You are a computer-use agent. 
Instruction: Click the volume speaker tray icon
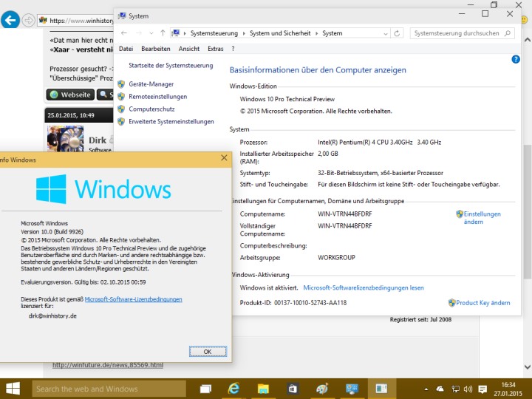point(468,389)
